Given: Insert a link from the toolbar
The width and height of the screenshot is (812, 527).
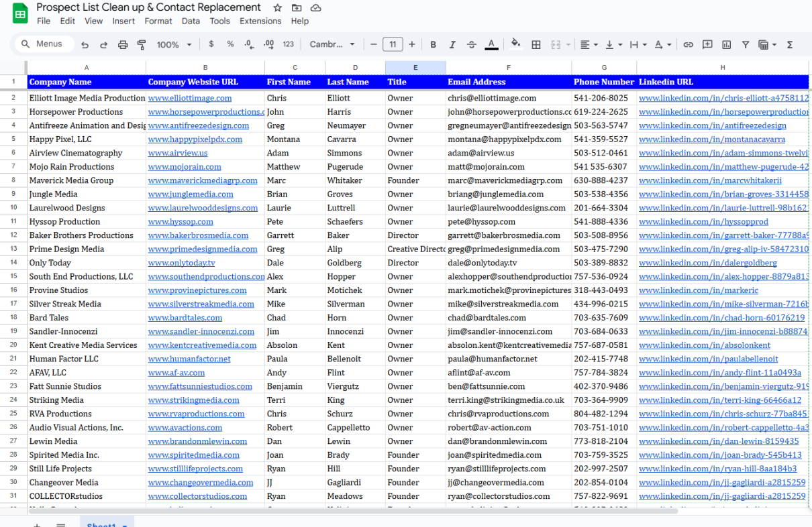Looking at the screenshot, I should 689,45.
